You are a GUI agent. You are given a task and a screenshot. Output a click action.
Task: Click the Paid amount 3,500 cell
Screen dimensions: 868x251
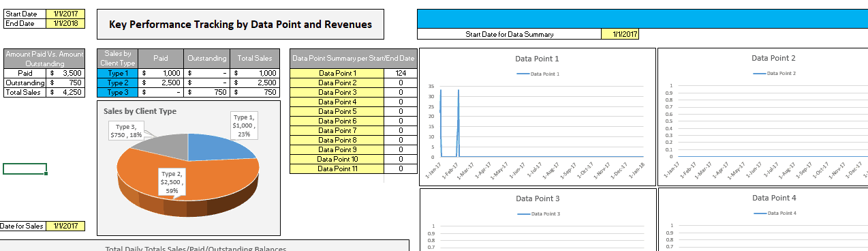pyautogui.click(x=65, y=73)
